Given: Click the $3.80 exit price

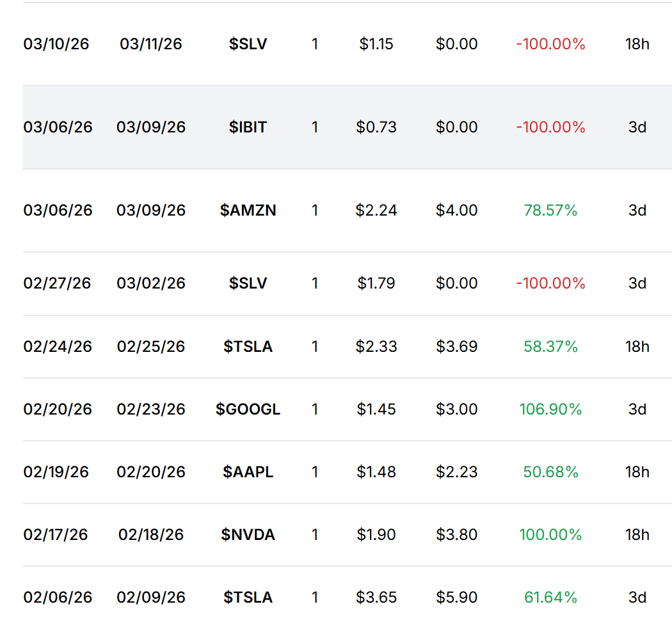Looking at the screenshot, I should [456, 534].
